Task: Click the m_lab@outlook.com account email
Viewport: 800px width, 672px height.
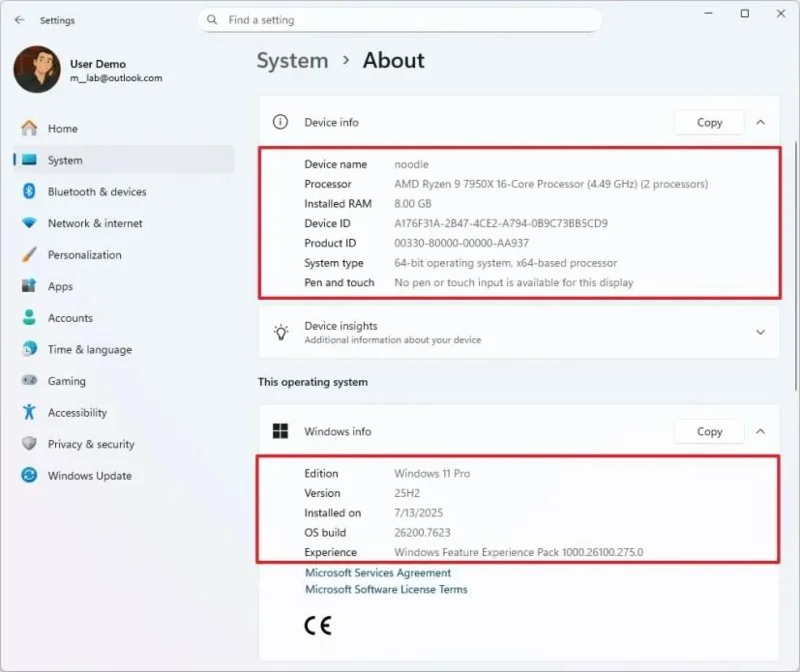Action: 116,78
